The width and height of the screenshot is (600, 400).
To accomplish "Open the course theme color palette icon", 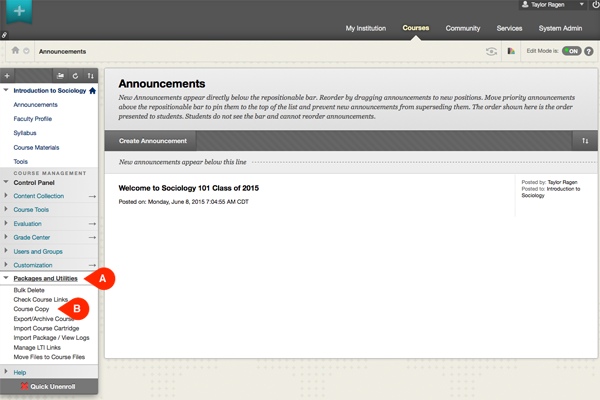I will click(x=512, y=50).
